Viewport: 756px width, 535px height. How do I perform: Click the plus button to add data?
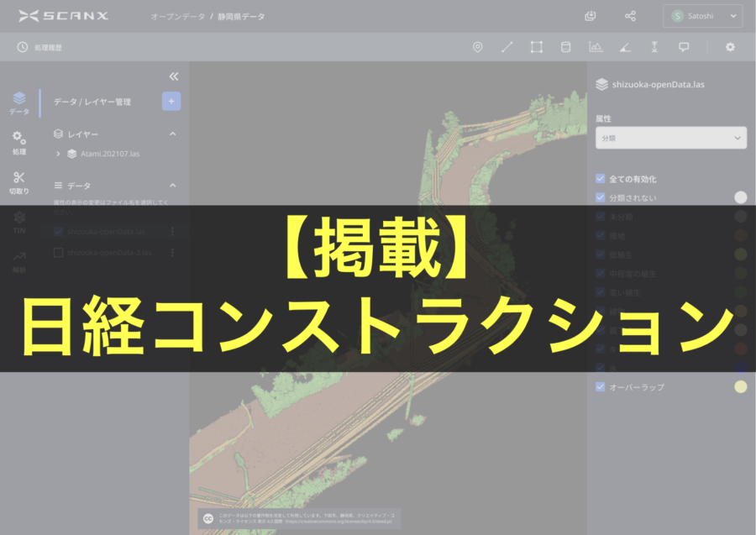point(171,101)
